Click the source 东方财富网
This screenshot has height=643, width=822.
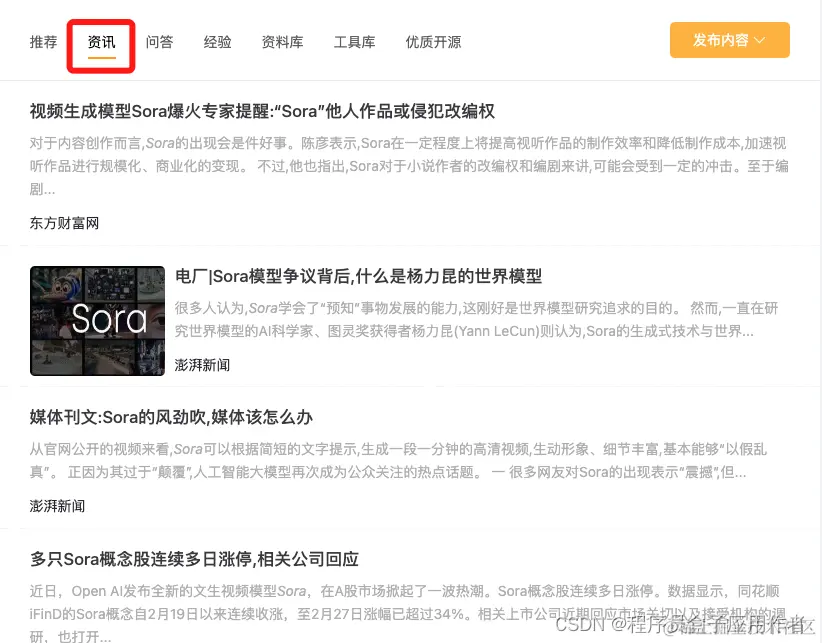coord(64,223)
